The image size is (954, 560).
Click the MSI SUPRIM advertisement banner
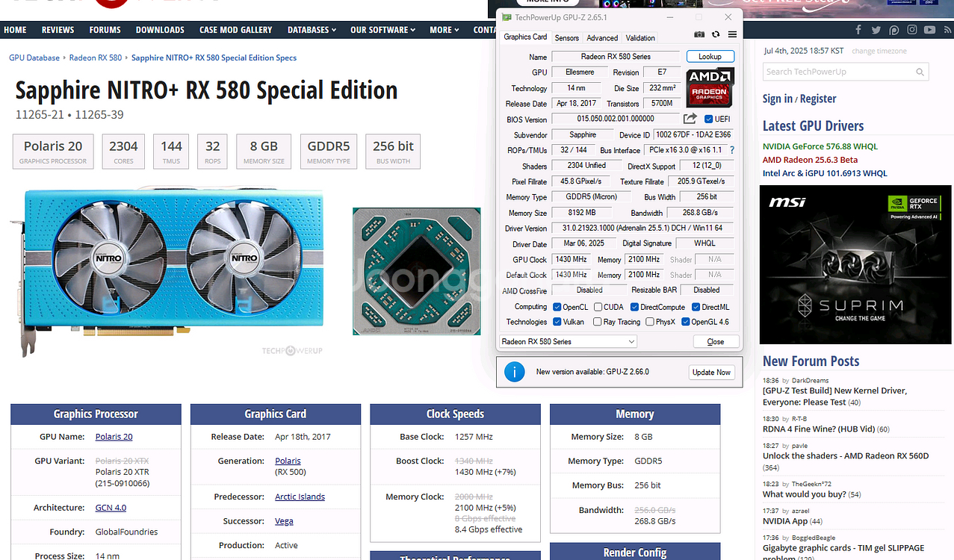[855, 264]
